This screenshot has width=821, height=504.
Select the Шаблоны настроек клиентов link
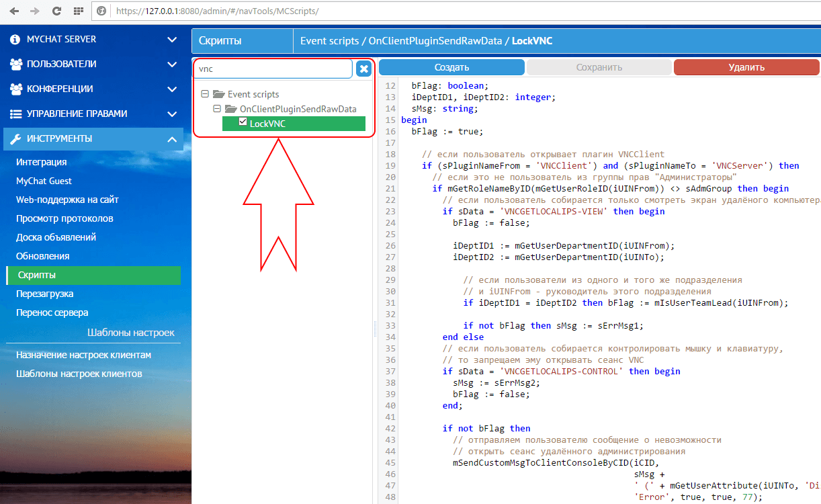point(79,374)
